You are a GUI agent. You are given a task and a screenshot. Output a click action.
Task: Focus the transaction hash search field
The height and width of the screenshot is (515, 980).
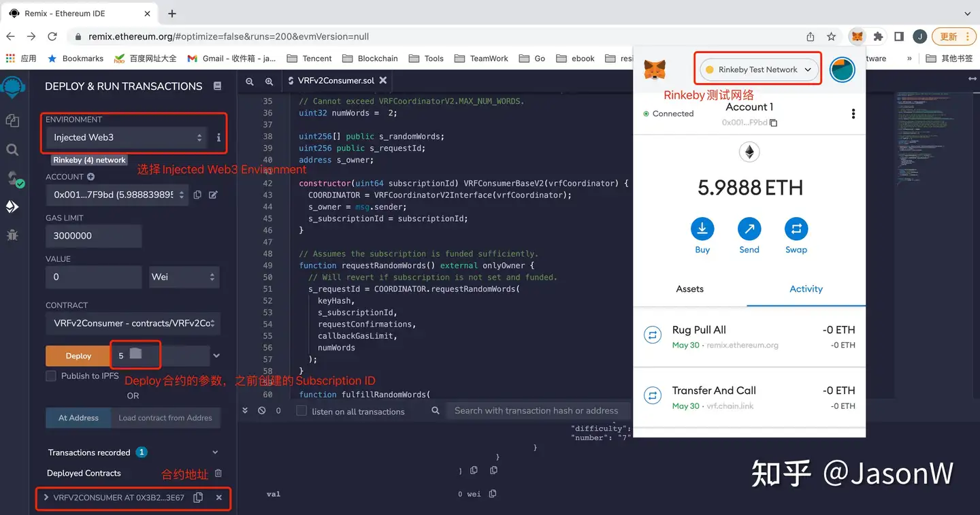coord(538,411)
